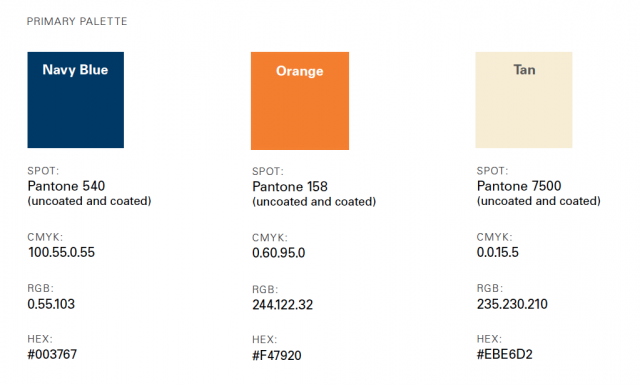Viewport: 640px width, 385px height.
Task: Click the hex code #003767
Action: tap(52, 354)
